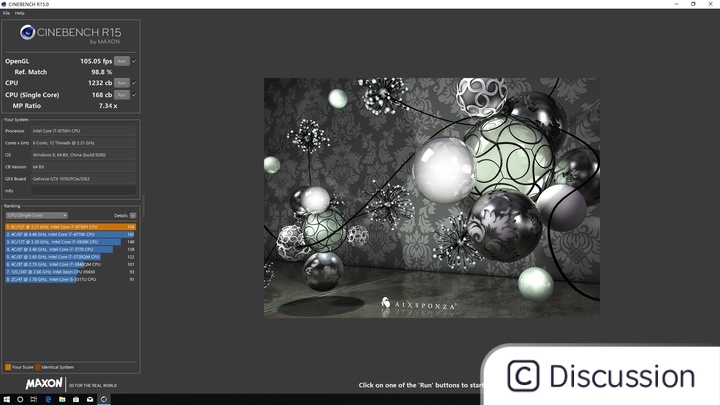Select ranking row 4 Intel Core i7-3770

(70, 249)
